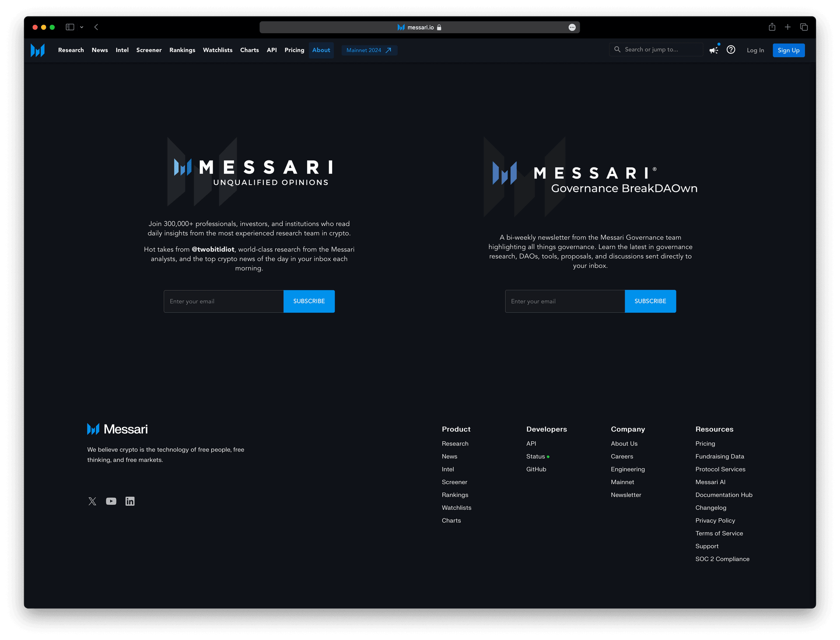Click the Messari logo in the navbar
840x640 pixels.
[38, 50]
